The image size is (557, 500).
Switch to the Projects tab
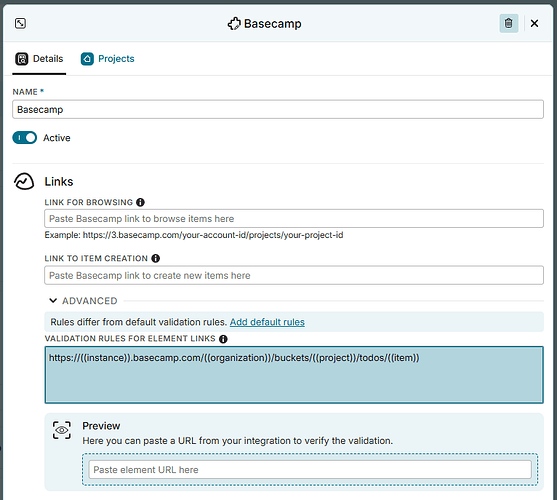click(108, 59)
